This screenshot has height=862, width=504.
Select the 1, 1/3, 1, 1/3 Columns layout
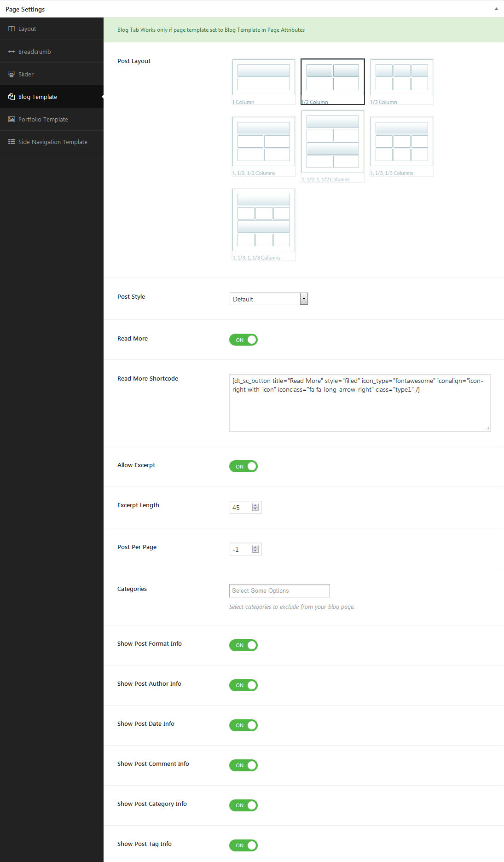264,225
